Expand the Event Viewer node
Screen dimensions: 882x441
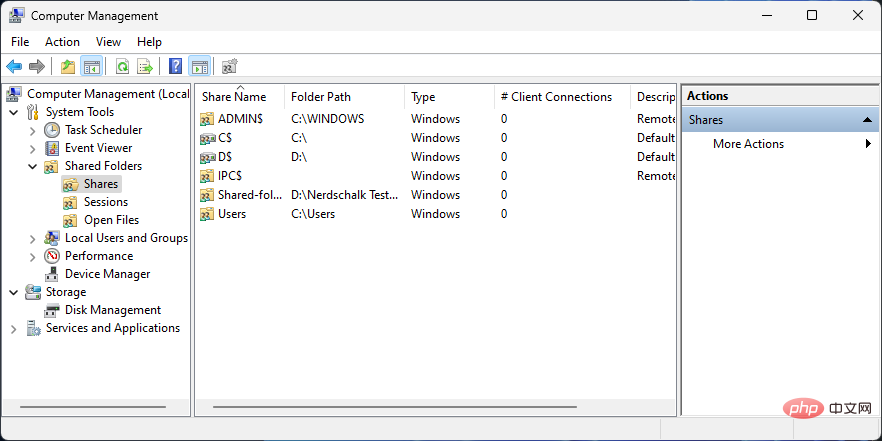33,148
